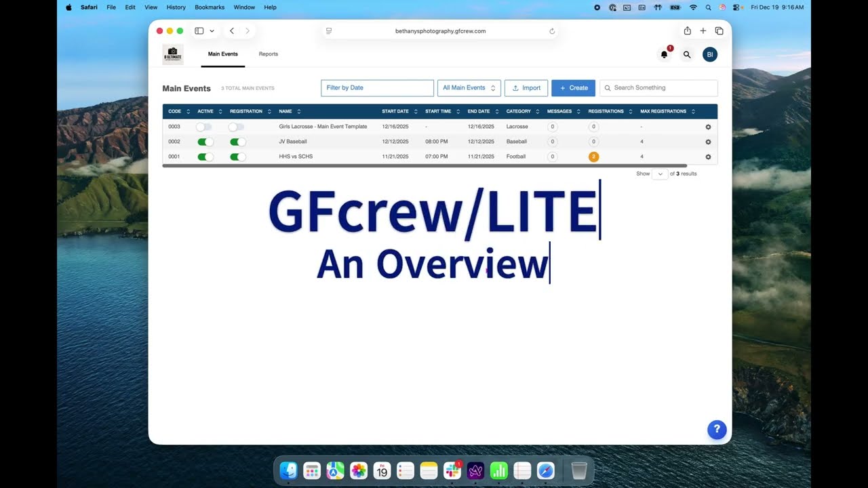Turn off Registration switch for HHS vs SCHS
This screenshot has width=868, height=488.
(x=238, y=157)
